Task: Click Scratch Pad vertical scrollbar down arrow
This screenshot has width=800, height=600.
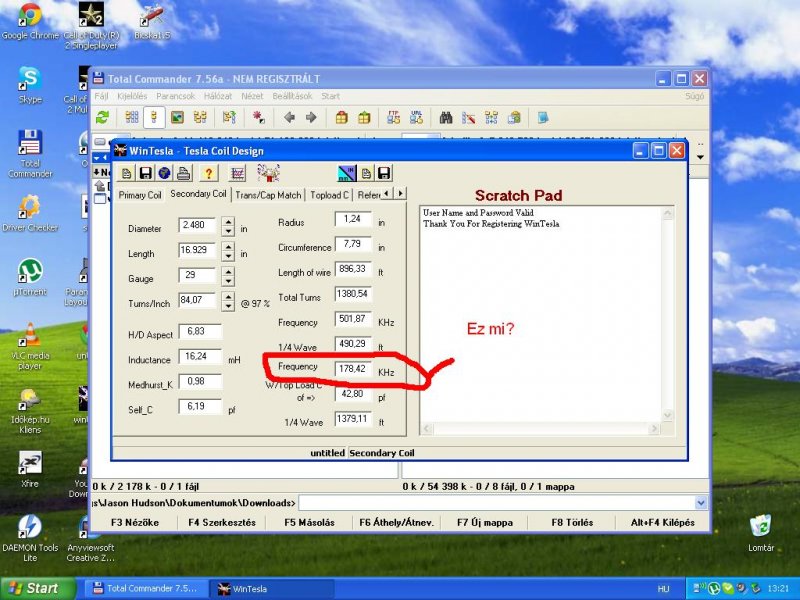Action: [667, 416]
